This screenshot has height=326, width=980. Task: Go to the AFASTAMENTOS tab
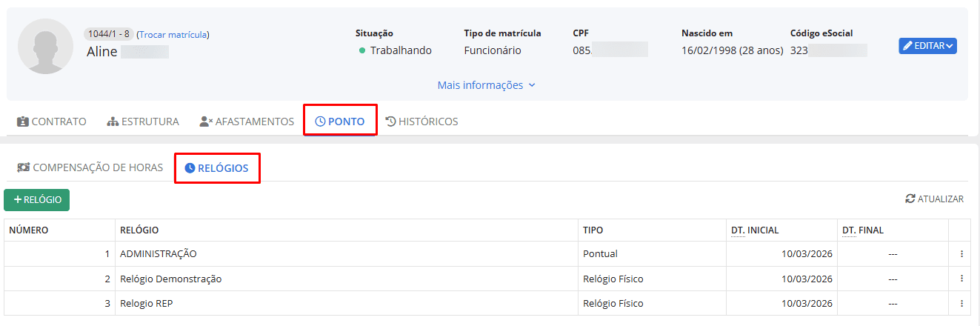pyautogui.click(x=247, y=122)
